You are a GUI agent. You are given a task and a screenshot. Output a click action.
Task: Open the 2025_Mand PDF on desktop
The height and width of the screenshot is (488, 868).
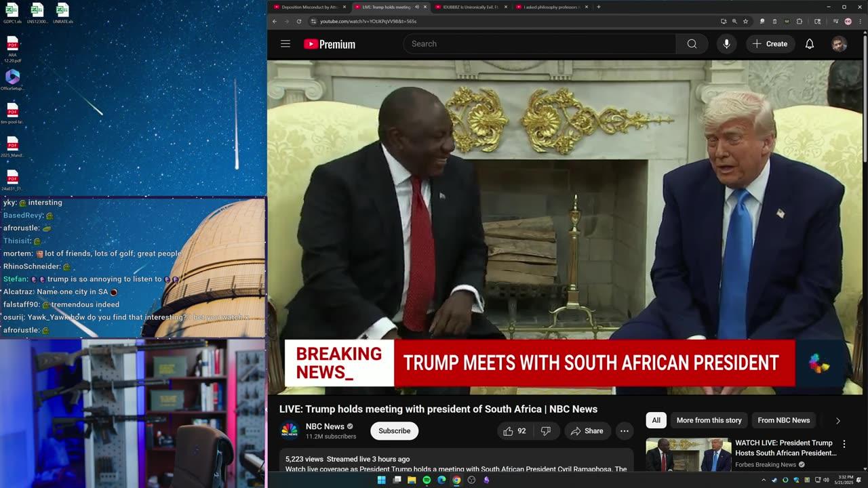pyautogui.click(x=12, y=147)
